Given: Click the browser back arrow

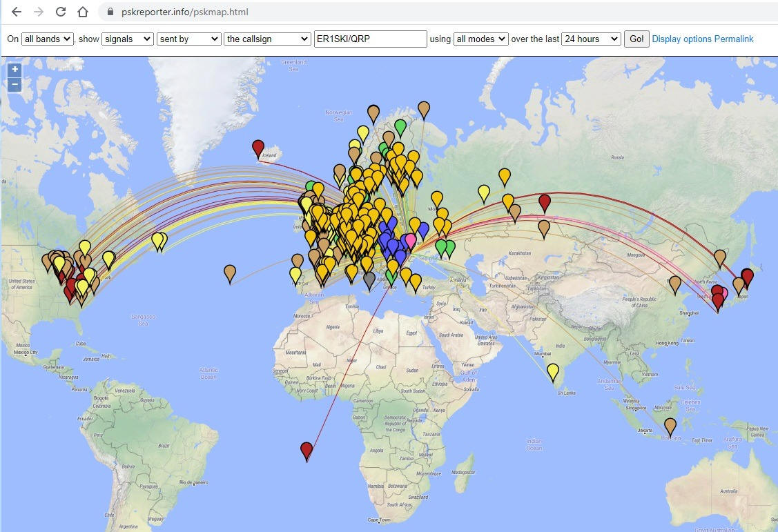Looking at the screenshot, I should pos(17,12).
